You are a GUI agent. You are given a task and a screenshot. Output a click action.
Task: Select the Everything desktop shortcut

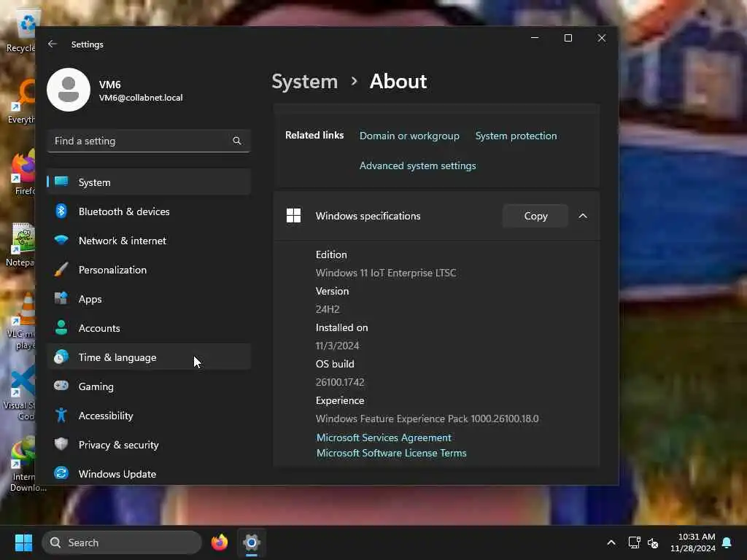click(22, 102)
